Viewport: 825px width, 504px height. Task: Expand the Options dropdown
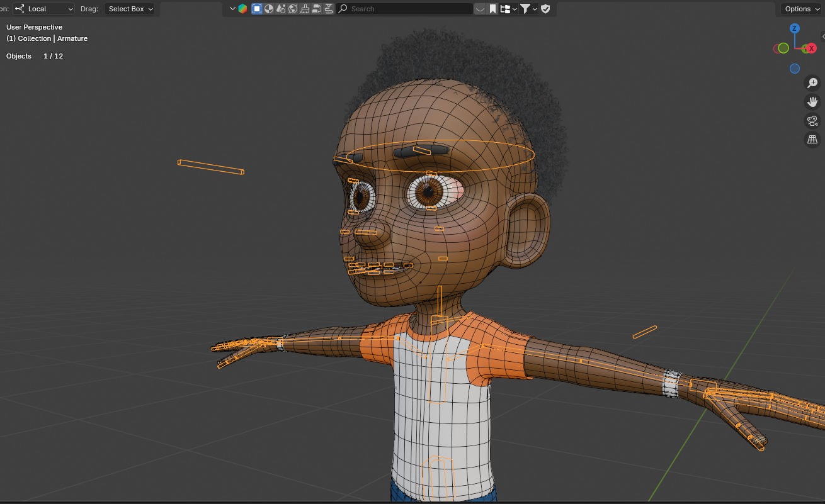pos(801,9)
